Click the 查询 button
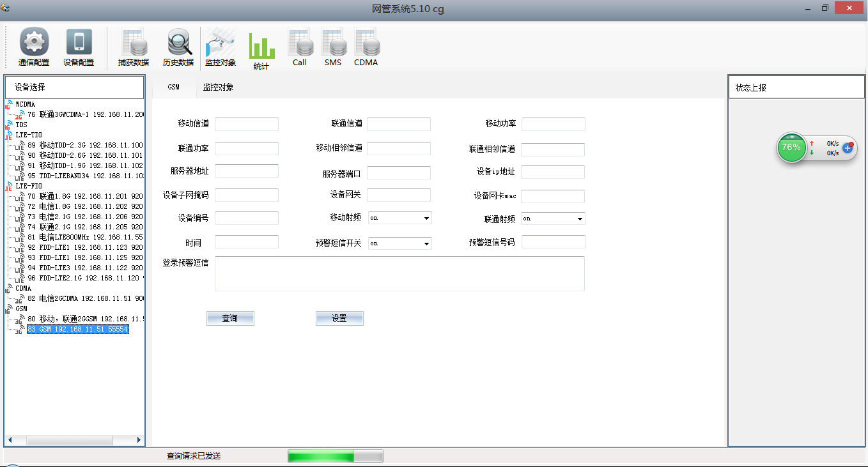Screen dimensions: 868x467 (230, 318)
